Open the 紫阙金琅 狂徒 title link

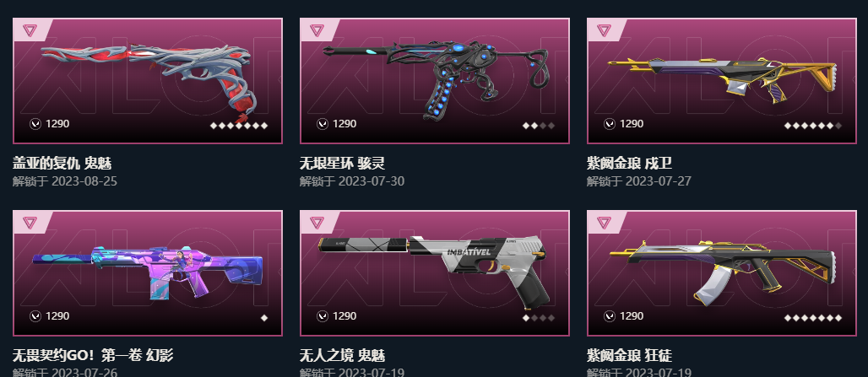point(629,355)
